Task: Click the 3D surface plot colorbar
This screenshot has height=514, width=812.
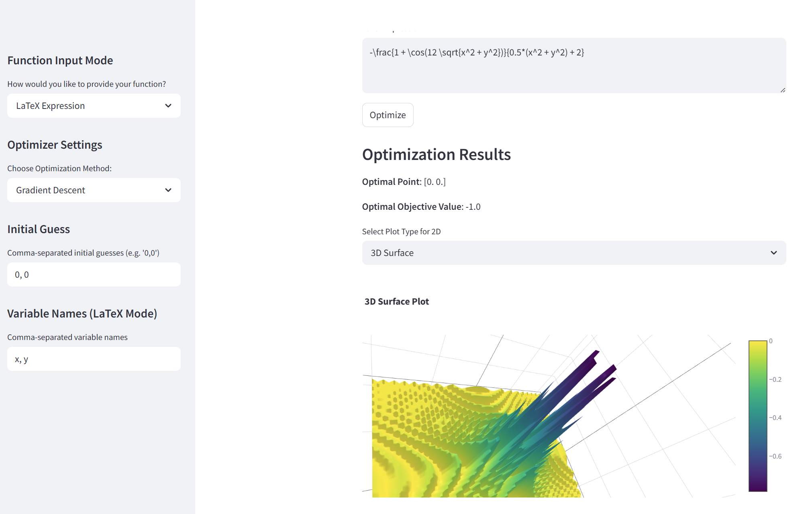Action: [758, 416]
